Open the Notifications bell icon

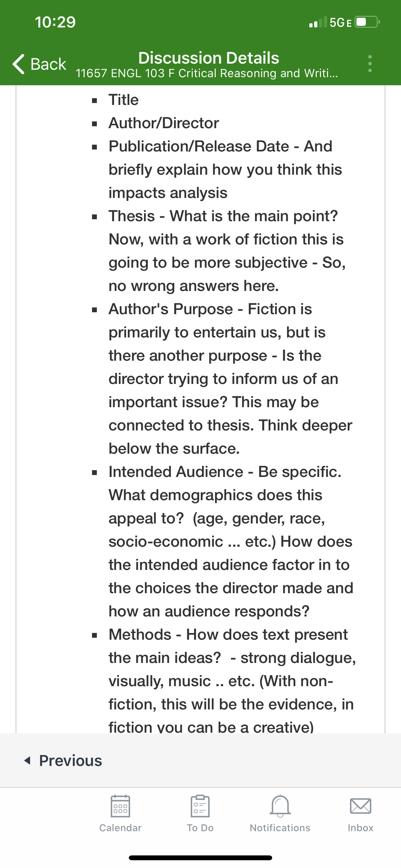tap(280, 806)
